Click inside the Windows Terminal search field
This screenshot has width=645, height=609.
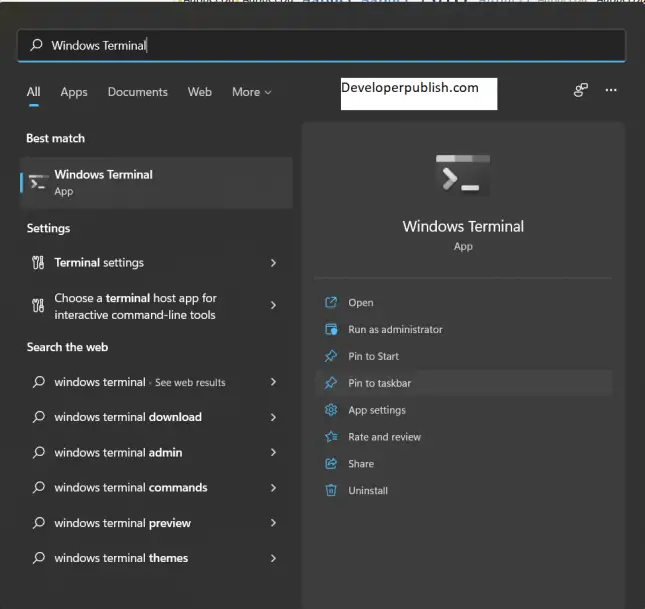321,45
